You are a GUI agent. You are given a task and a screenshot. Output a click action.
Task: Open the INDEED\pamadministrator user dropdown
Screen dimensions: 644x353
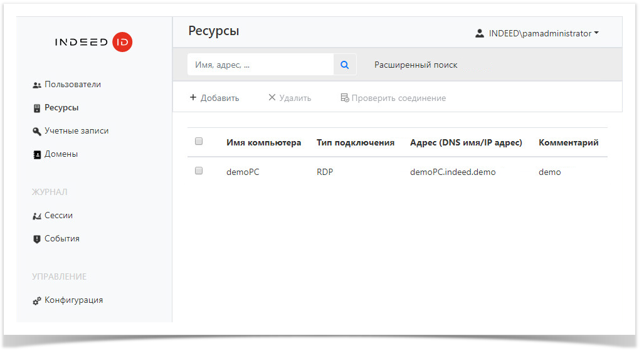pos(537,33)
